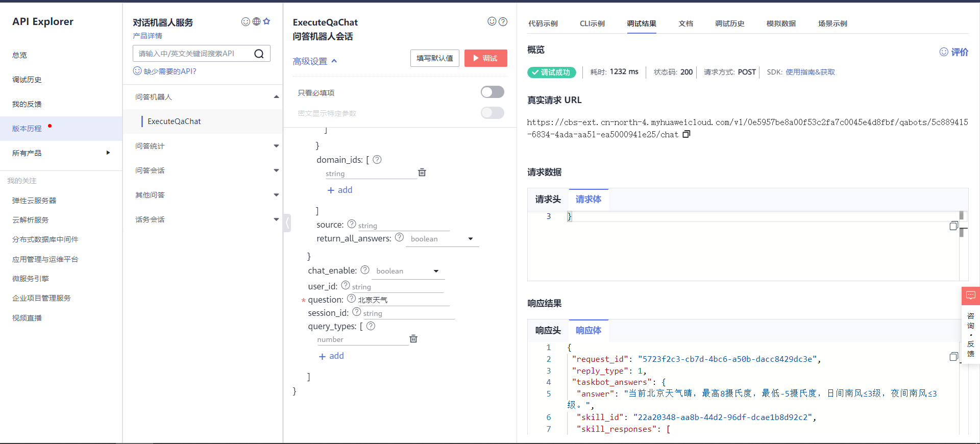Click help icon beside chat_enable
The width and height of the screenshot is (980, 444).
pos(365,270)
